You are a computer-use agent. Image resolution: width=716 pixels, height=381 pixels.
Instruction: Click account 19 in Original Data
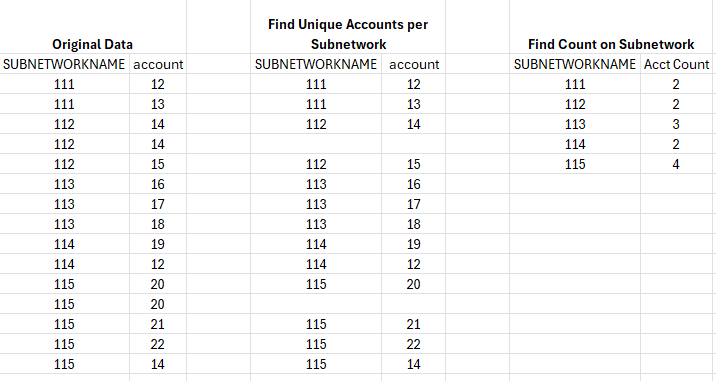click(158, 244)
